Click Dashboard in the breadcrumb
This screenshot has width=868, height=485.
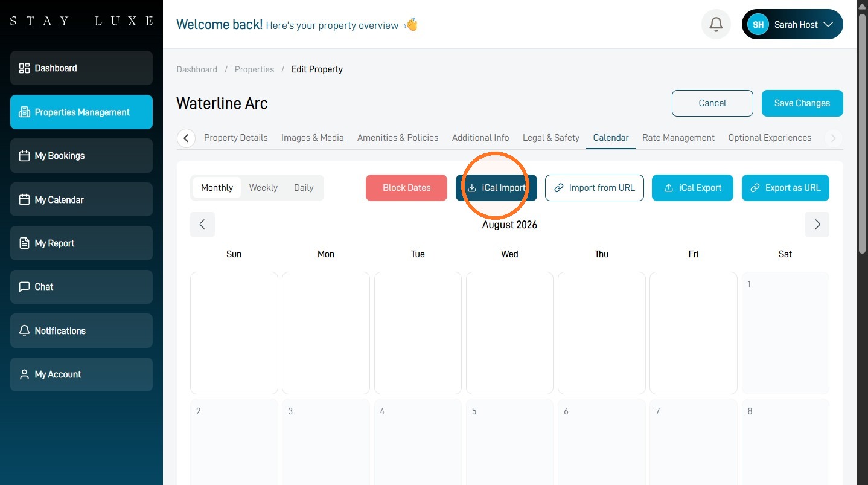point(197,69)
